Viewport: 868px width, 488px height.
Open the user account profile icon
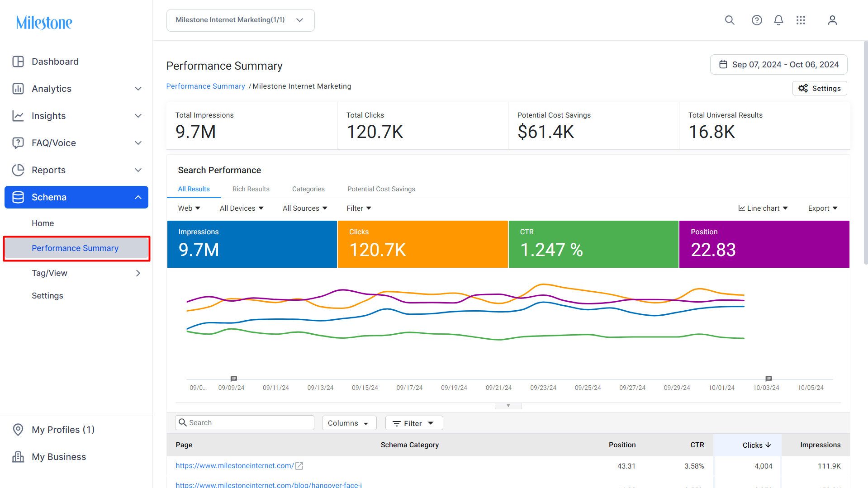832,20
